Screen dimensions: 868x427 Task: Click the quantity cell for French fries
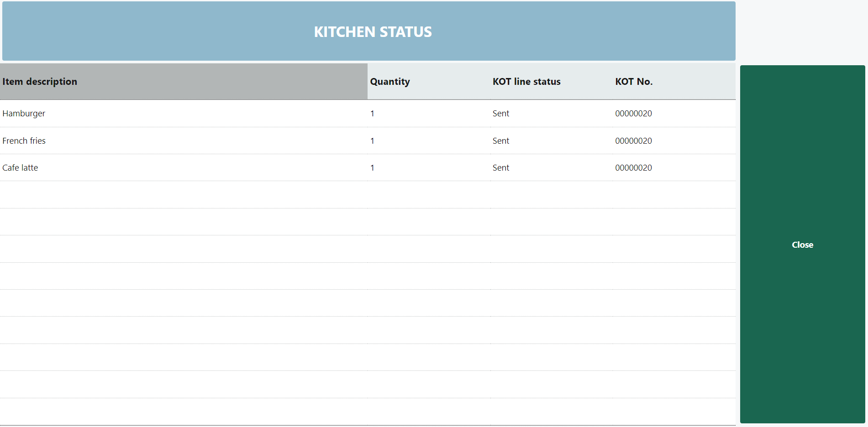(373, 141)
